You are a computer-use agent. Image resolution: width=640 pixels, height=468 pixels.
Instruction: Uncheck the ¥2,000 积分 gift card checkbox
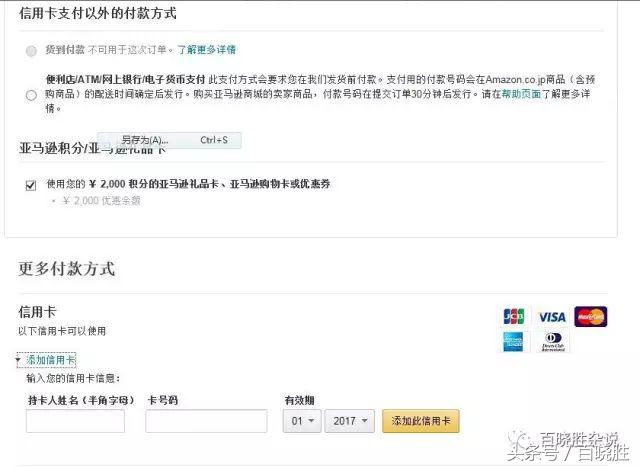click(32, 185)
